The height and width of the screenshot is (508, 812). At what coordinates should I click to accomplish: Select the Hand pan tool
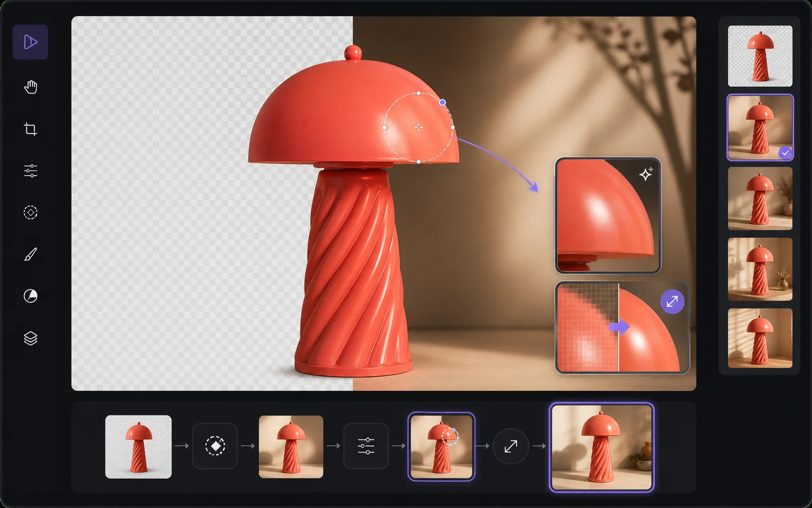(x=30, y=87)
